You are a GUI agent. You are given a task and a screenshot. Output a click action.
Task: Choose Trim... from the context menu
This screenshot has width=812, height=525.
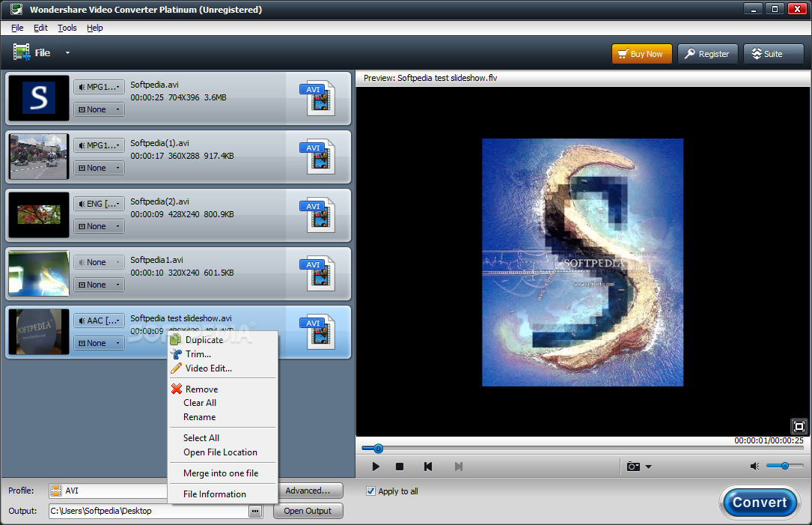tap(223, 354)
